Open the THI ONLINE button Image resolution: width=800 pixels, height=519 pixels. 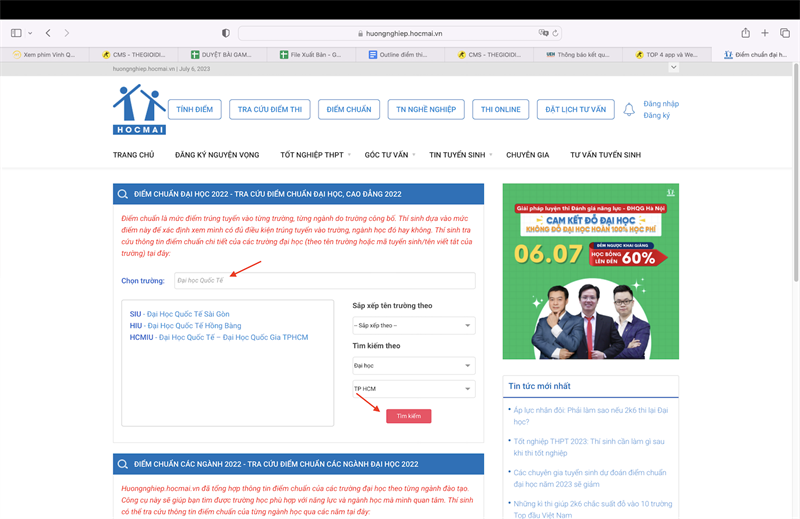click(501, 109)
